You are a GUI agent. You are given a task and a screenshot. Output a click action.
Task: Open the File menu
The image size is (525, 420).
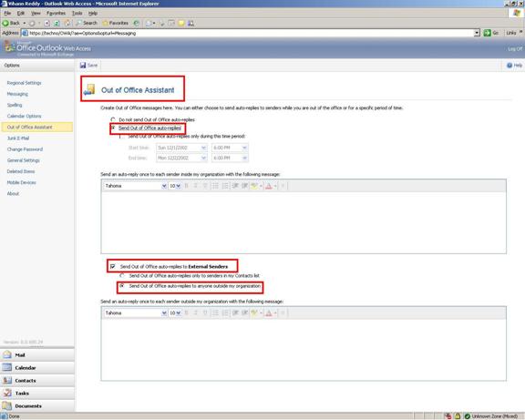pyautogui.click(x=7, y=13)
